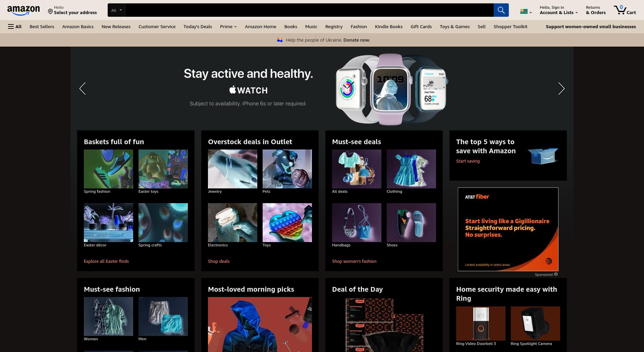
Task: Click Start saving link
Action: (468, 161)
